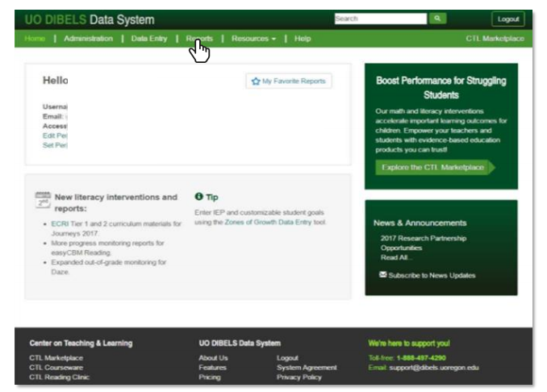Click 'More progress monitoring reports for easyCBM Reading'
Viewport: 547px width, 392px height.
tap(107, 248)
